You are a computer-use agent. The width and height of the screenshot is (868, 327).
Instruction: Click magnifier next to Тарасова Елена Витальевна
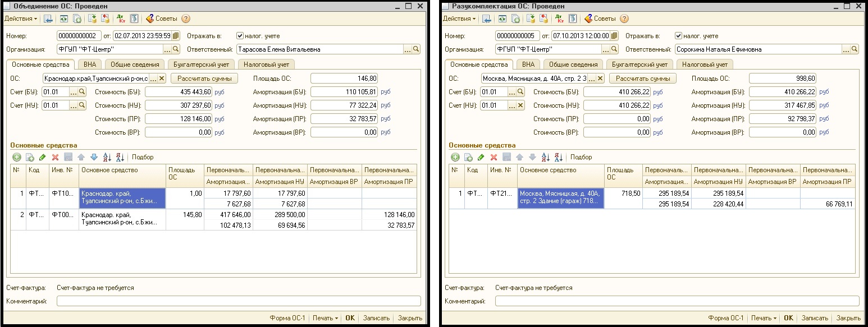point(416,49)
